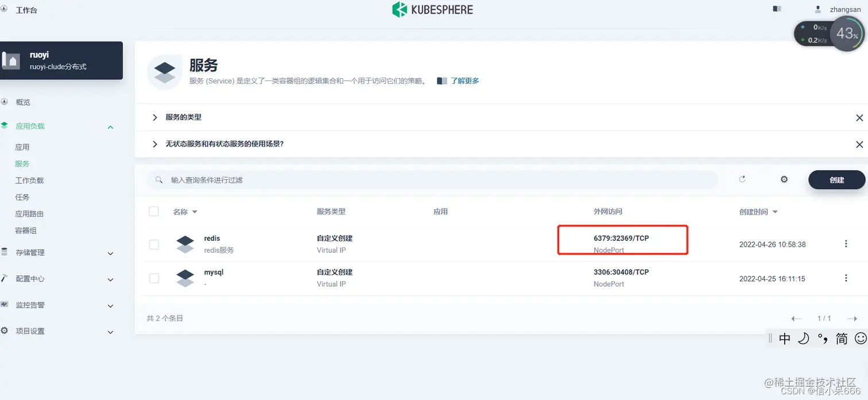Click the 共 2 个条目 count text
The image size is (868, 400).
pos(165,318)
